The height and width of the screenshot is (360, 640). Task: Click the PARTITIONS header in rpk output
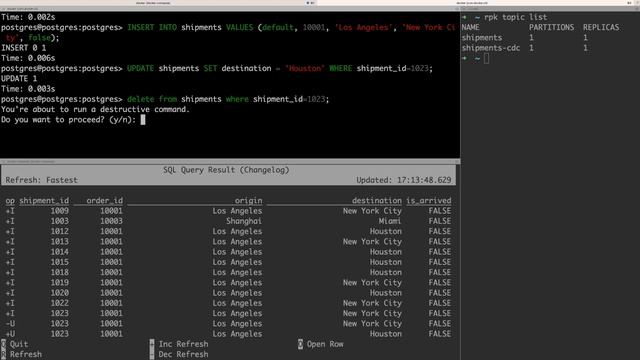(x=551, y=27)
